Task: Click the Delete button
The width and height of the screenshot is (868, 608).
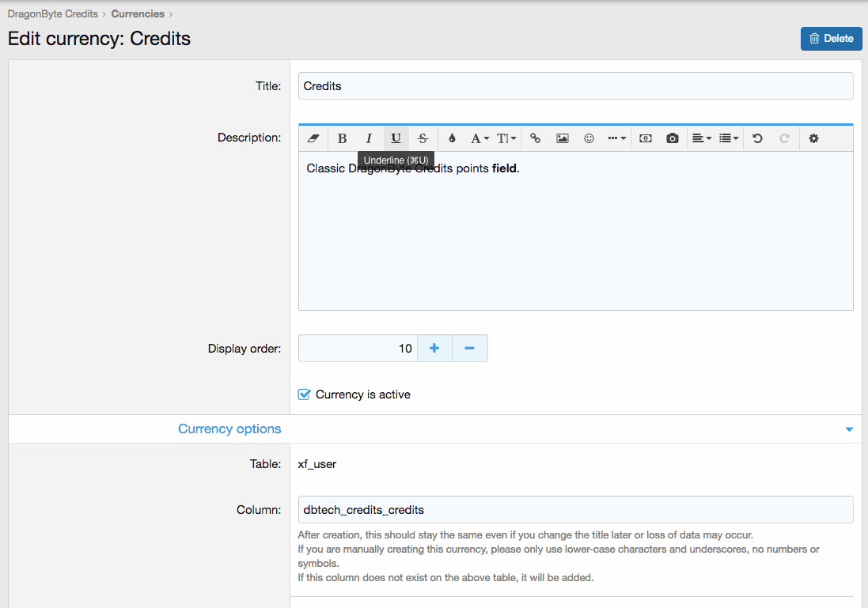Action: click(x=831, y=39)
